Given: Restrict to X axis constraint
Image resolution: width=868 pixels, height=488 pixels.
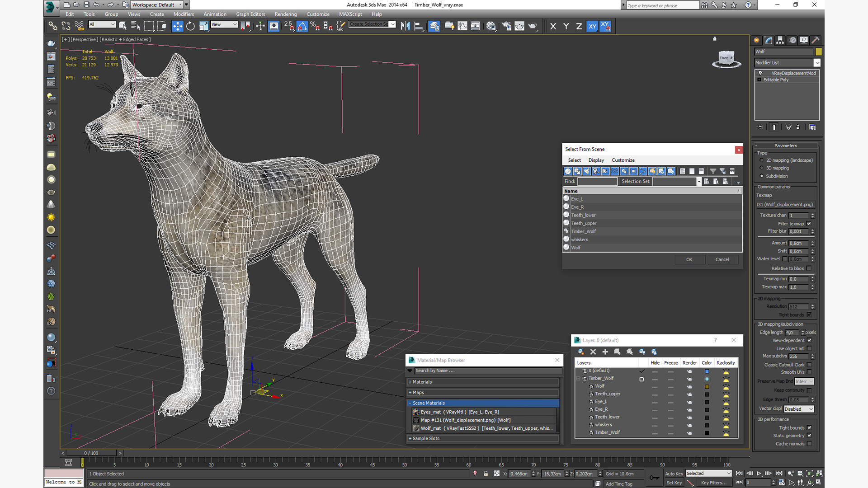Looking at the screenshot, I should coord(553,26).
